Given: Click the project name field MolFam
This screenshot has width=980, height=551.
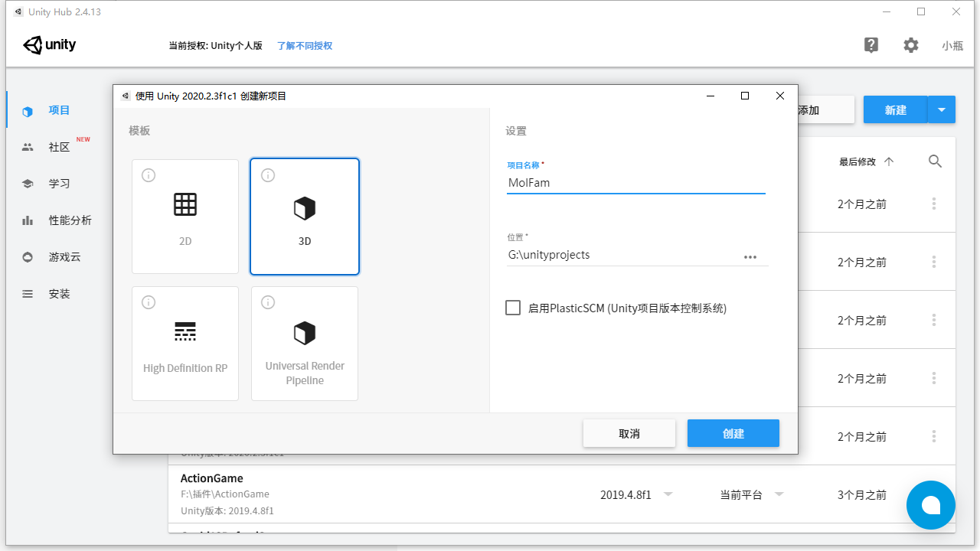Looking at the screenshot, I should [635, 183].
